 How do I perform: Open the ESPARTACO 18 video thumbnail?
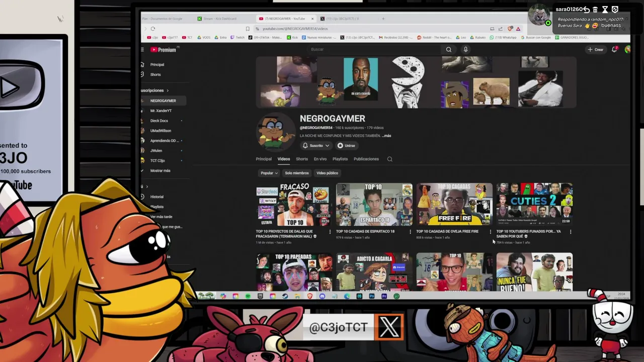[374, 205]
